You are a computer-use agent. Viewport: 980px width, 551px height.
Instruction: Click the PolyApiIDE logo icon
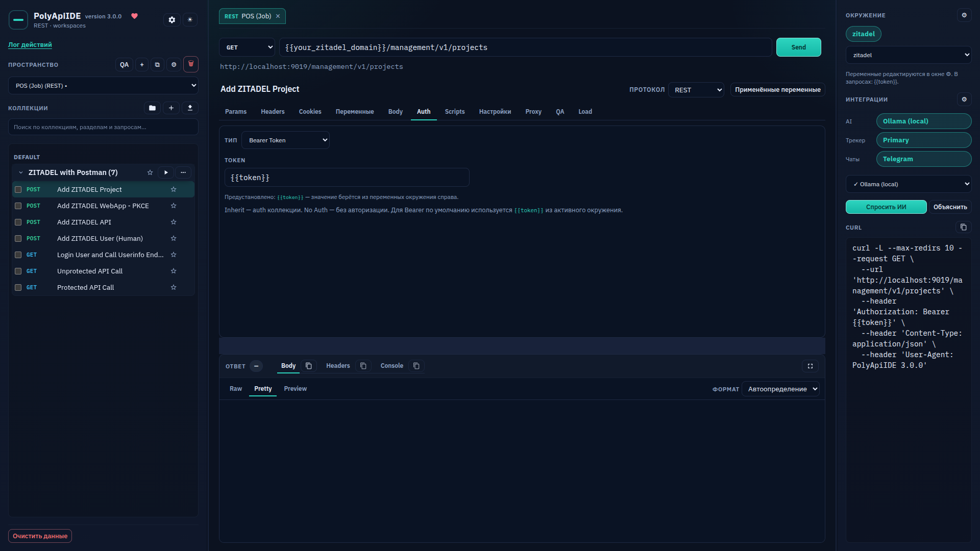click(18, 20)
